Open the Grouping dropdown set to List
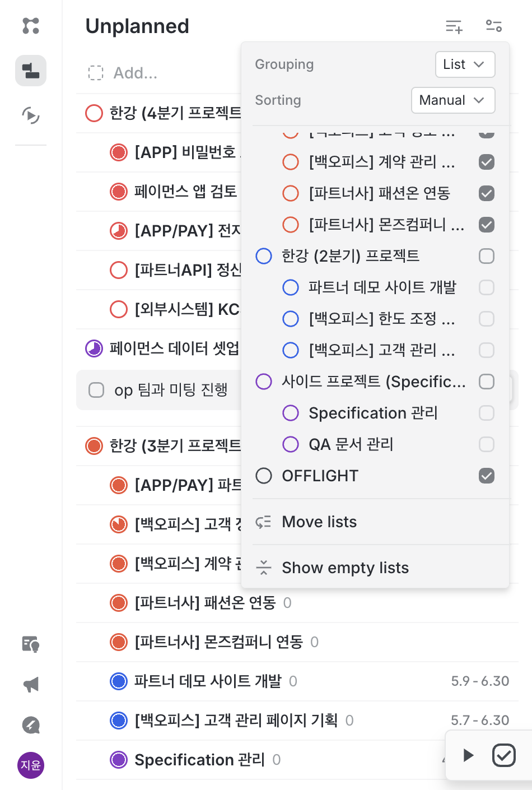 click(x=465, y=64)
